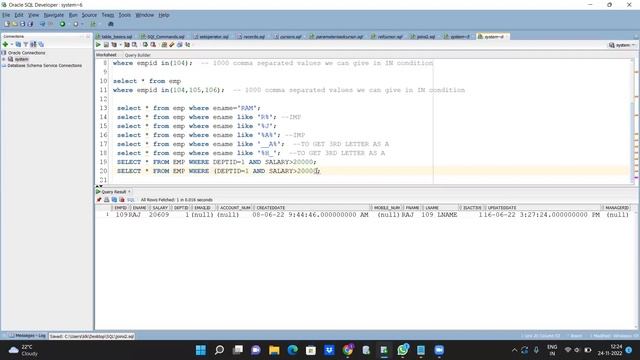Click the SQL Tuning Advisor icon
The height and width of the screenshot is (360, 640).
[x=134, y=44]
